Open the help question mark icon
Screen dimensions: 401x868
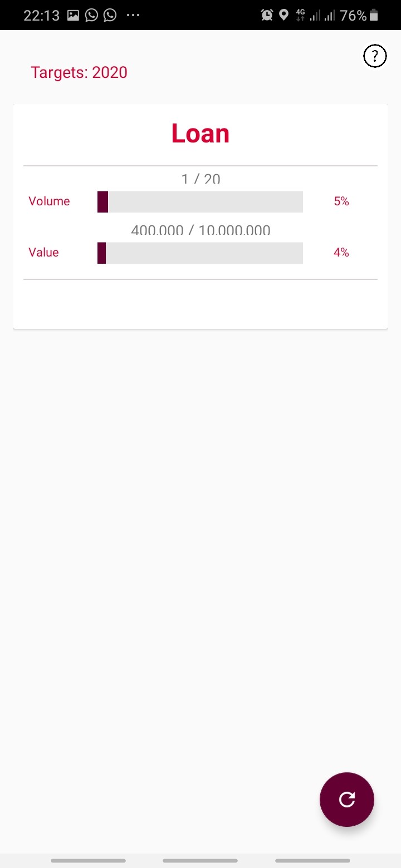(x=375, y=56)
